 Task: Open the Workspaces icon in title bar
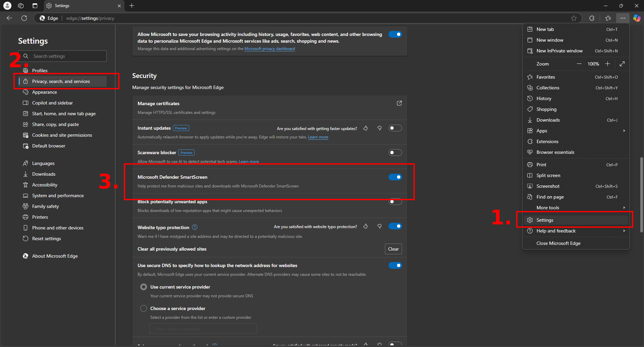point(21,6)
